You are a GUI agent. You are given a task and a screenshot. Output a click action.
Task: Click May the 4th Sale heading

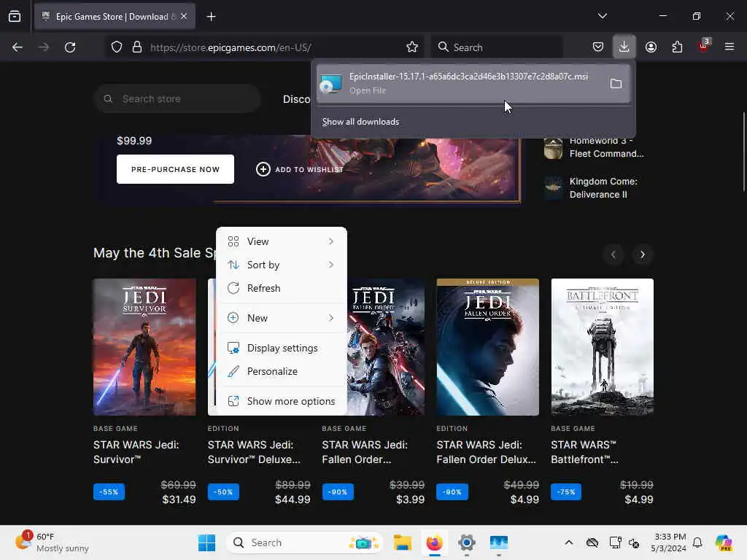[x=155, y=253]
